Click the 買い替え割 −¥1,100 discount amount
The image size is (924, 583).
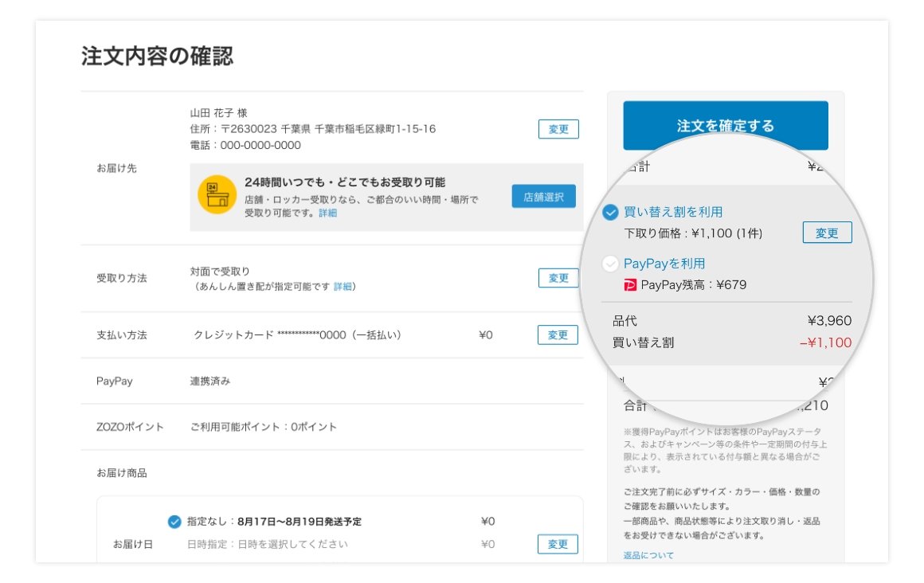(x=825, y=342)
